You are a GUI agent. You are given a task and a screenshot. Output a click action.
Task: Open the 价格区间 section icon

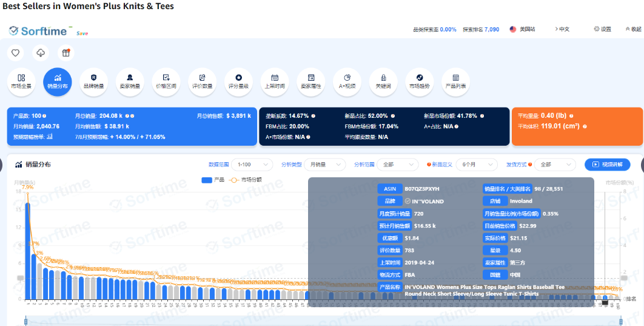click(166, 77)
